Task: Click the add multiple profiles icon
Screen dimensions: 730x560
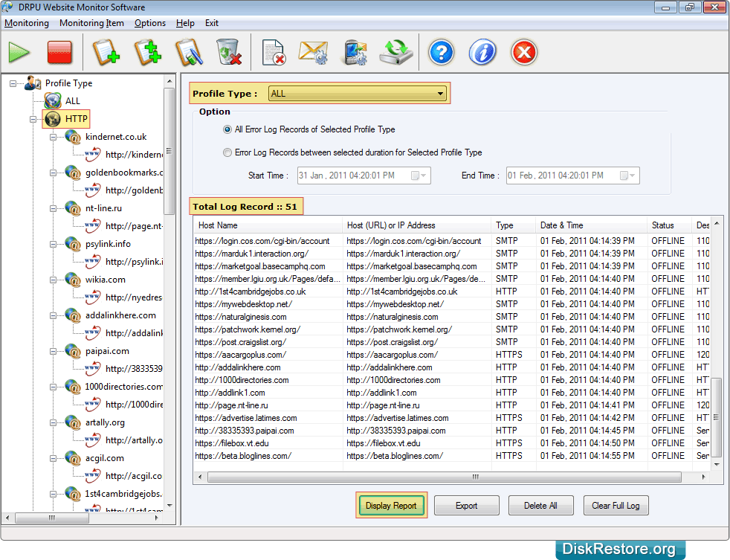Action: click(148, 52)
